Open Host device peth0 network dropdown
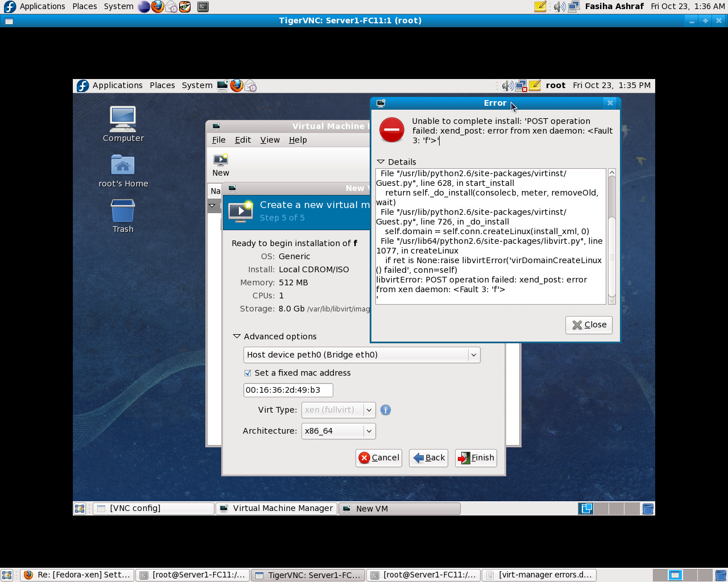Image resolution: width=728 pixels, height=582 pixels. 362,355
